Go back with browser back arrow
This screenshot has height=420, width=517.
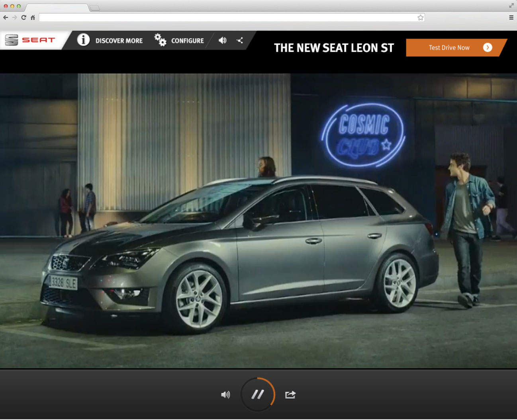[6, 18]
